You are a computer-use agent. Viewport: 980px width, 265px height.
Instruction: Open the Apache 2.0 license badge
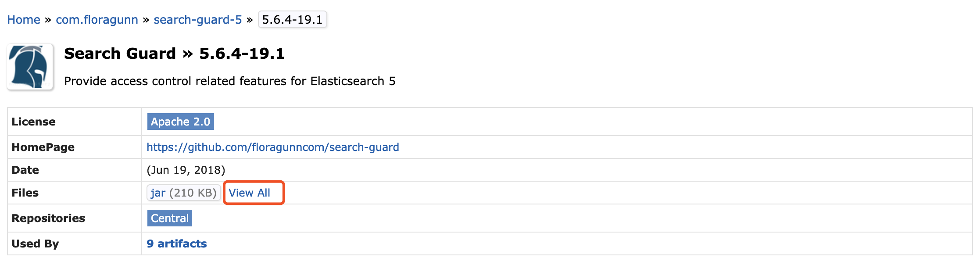click(x=181, y=122)
